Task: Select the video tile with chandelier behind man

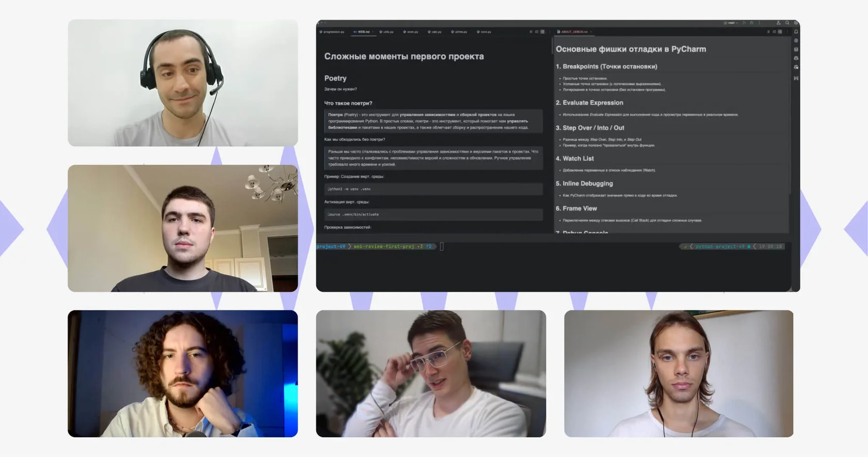Action: 183,228
